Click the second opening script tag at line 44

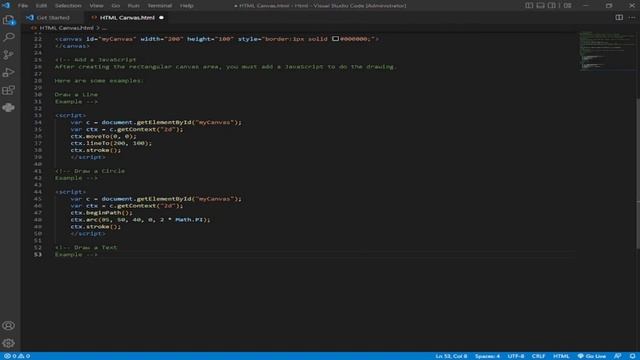[x=70, y=192]
